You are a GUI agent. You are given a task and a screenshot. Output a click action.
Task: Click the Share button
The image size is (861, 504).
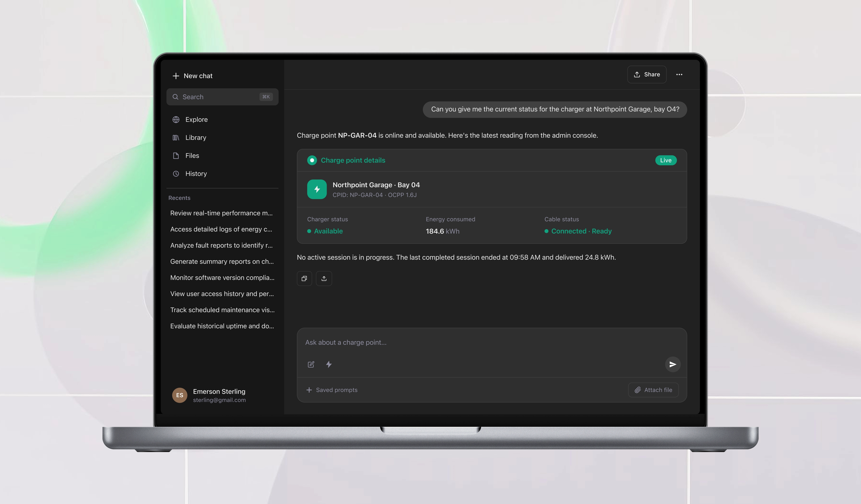[x=647, y=74]
